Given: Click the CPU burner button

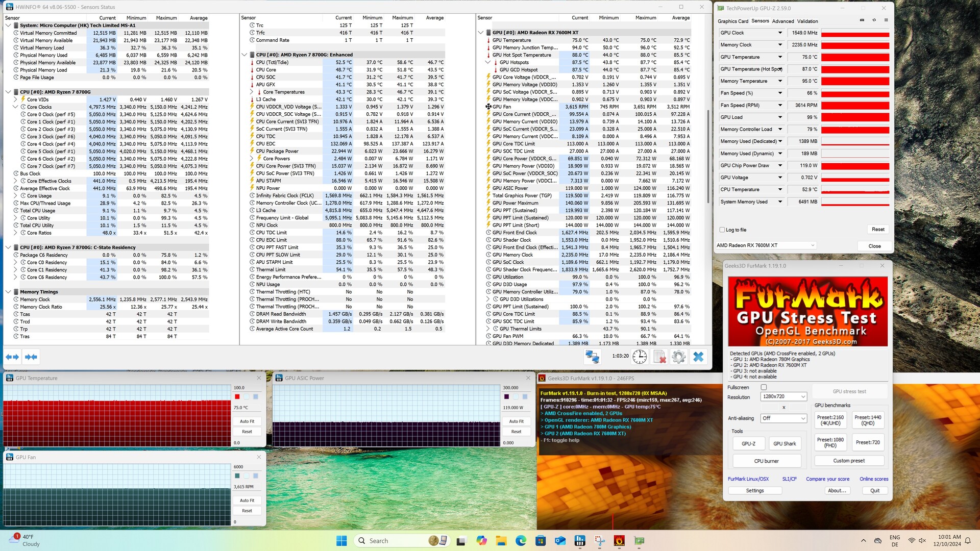Looking at the screenshot, I should click(x=766, y=461).
